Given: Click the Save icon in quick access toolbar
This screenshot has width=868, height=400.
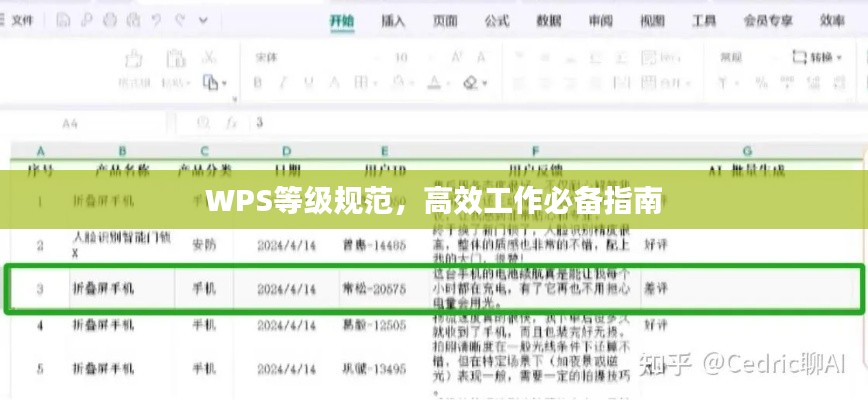Looking at the screenshot, I should 64,21.
